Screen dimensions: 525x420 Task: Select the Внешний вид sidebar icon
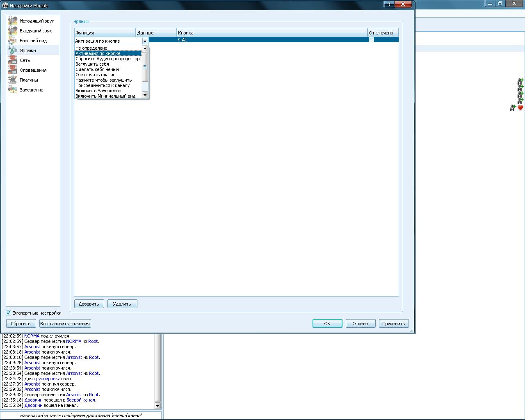pyautogui.click(x=13, y=41)
